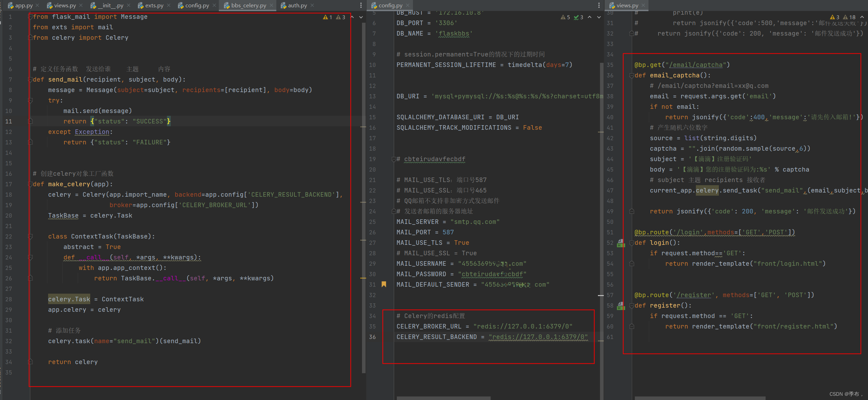Screen dimensions: 868x400
Task: Click line number 11 in bbs_celery.py gutter
Action: 8,121
